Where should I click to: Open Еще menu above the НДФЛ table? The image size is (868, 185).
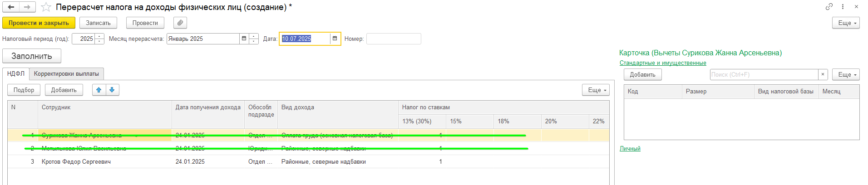coord(596,90)
